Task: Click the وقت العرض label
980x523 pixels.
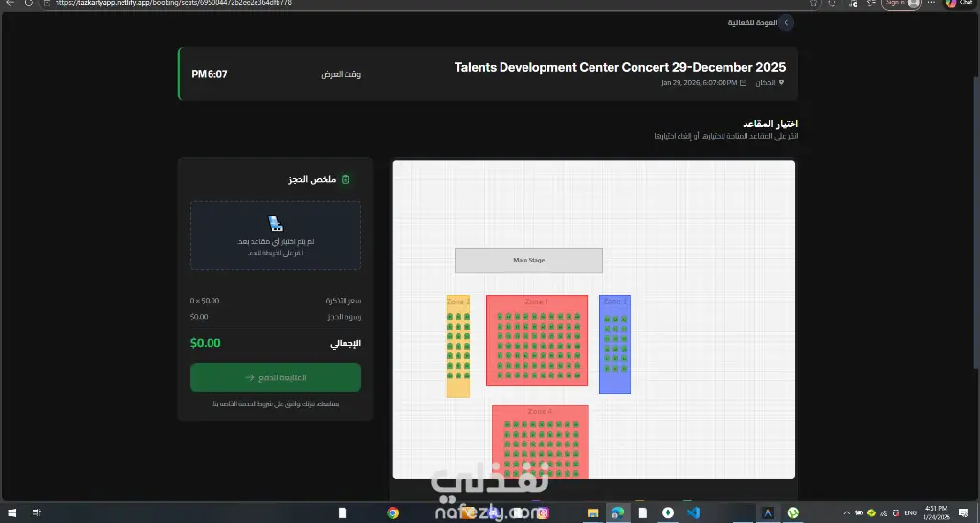Action: [x=341, y=74]
